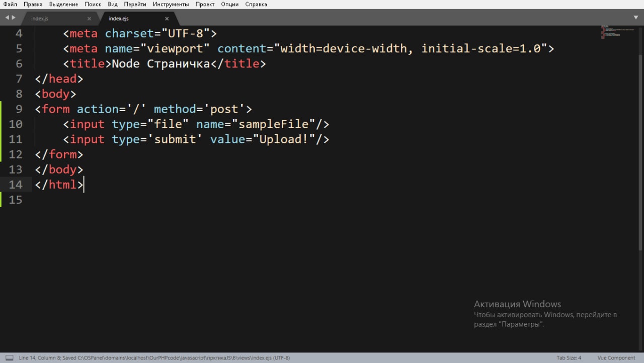
Task: Close the index.js tab
Action: pyautogui.click(x=89, y=19)
